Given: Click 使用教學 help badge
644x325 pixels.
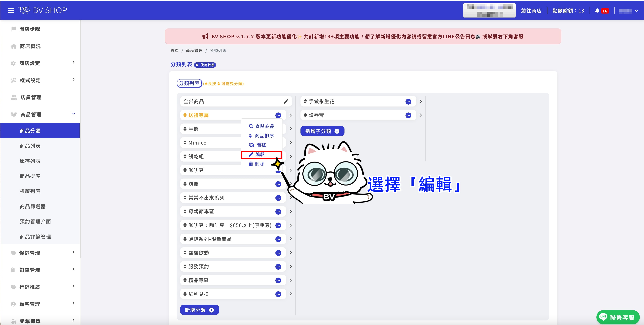Looking at the screenshot, I should pyautogui.click(x=205, y=65).
